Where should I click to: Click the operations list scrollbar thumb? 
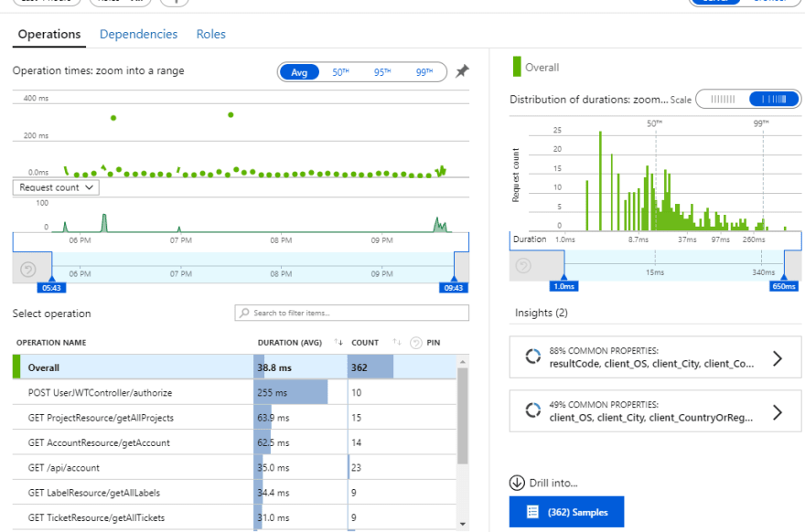[x=463, y=416]
